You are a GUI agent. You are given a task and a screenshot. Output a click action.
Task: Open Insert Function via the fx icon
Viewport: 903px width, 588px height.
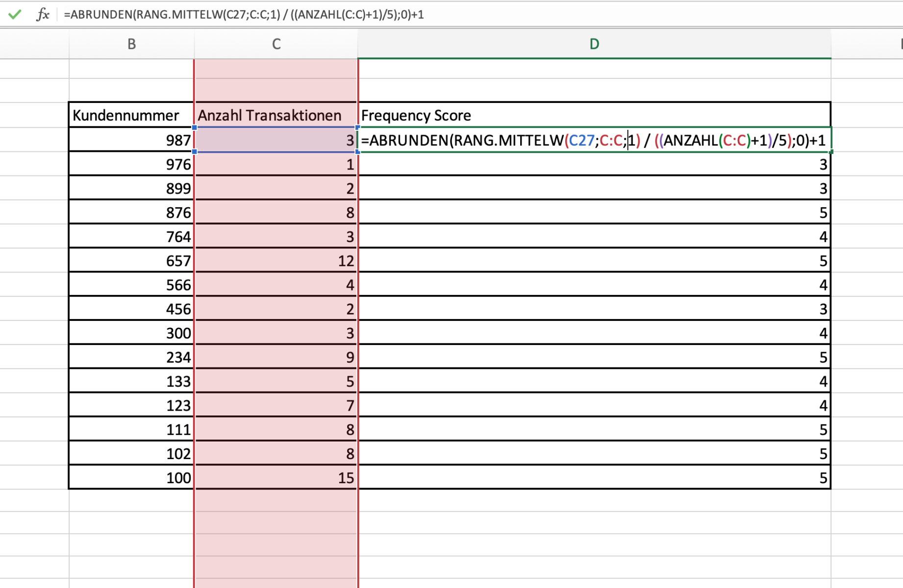pyautogui.click(x=43, y=14)
